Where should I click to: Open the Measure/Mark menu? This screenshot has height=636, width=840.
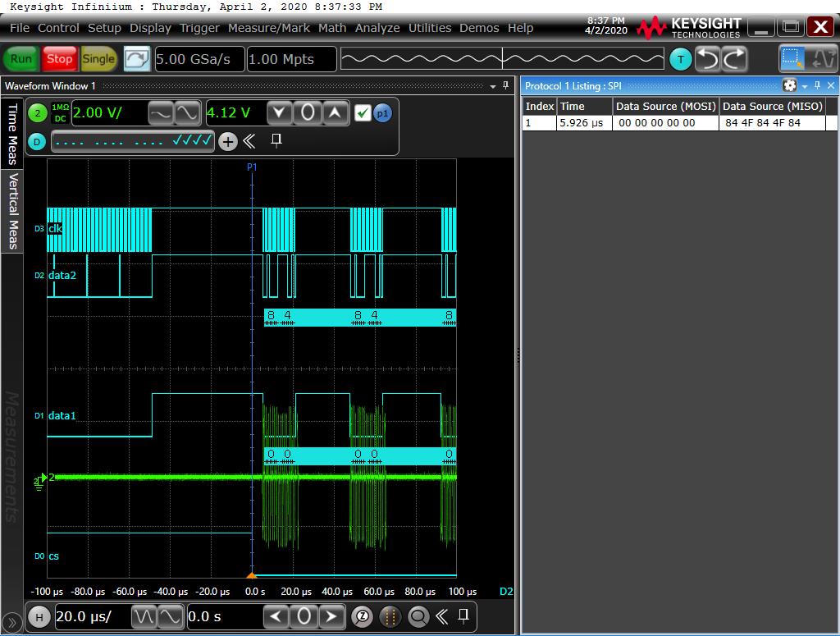click(269, 28)
